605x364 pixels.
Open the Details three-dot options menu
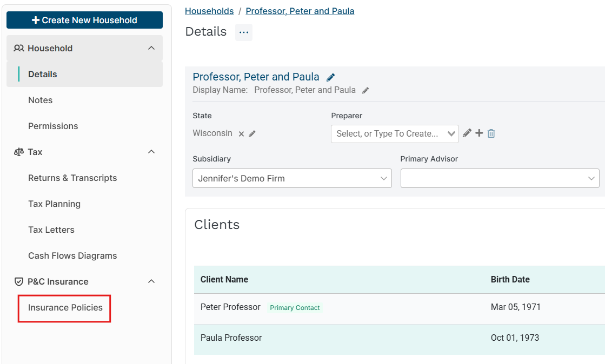pos(244,32)
